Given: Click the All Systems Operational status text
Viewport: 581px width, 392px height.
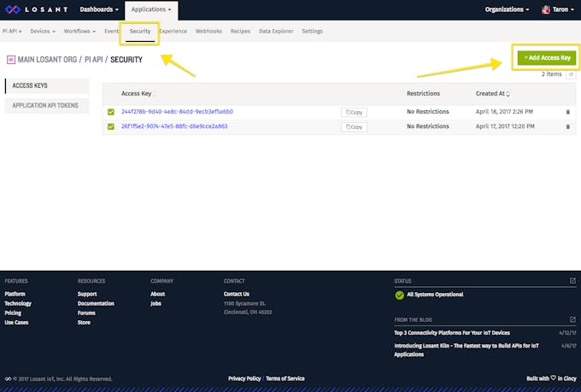Looking at the screenshot, I should click(x=435, y=295).
